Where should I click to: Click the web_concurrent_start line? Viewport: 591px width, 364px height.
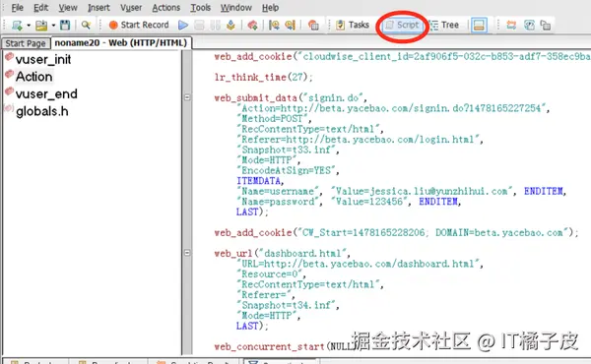[x=286, y=346]
